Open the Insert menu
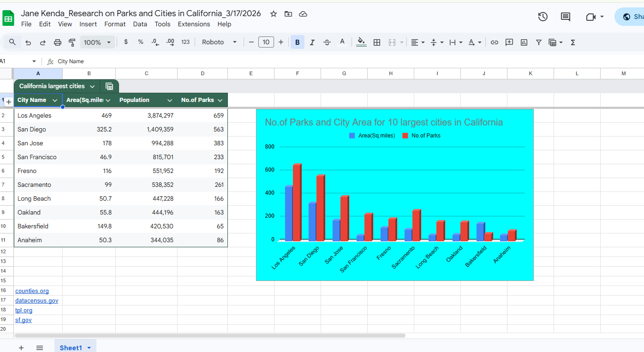This screenshot has width=644, height=352. pyautogui.click(x=88, y=24)
